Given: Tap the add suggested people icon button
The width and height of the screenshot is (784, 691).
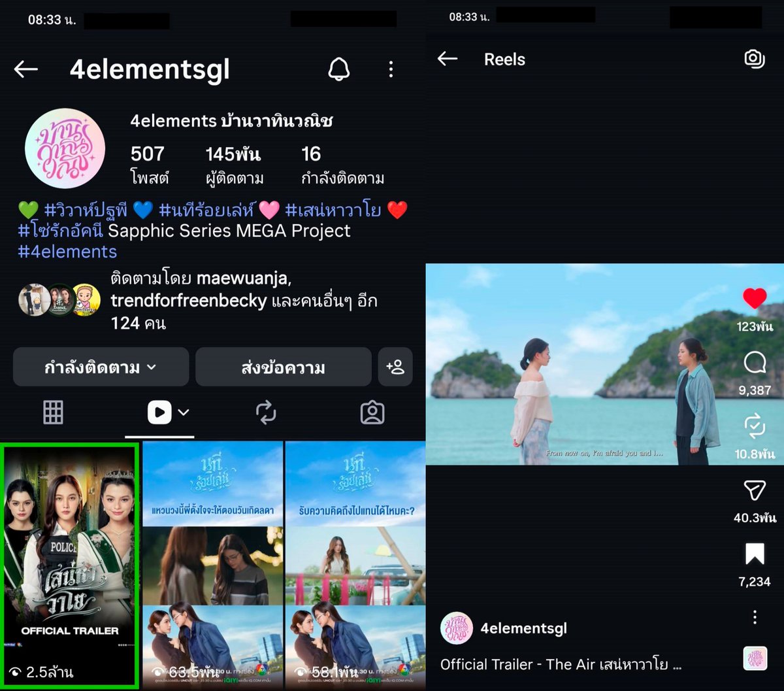Looking at the screenshot, I should tap(395, 367).
